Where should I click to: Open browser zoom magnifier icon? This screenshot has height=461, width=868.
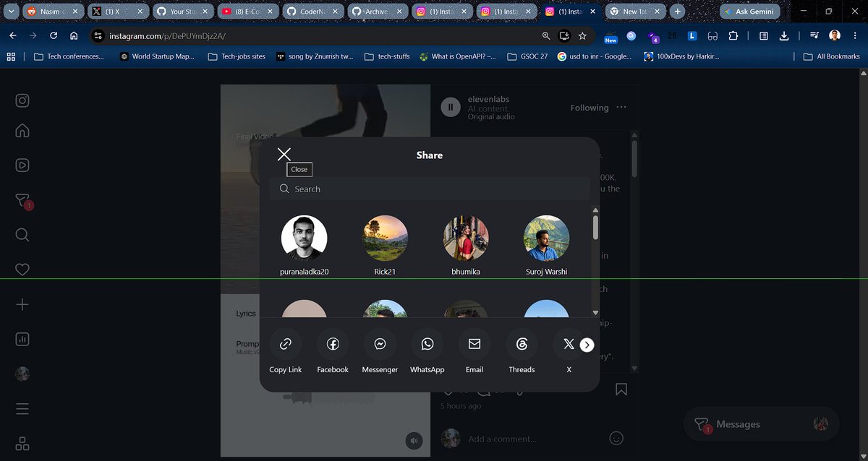pos(546,35)
